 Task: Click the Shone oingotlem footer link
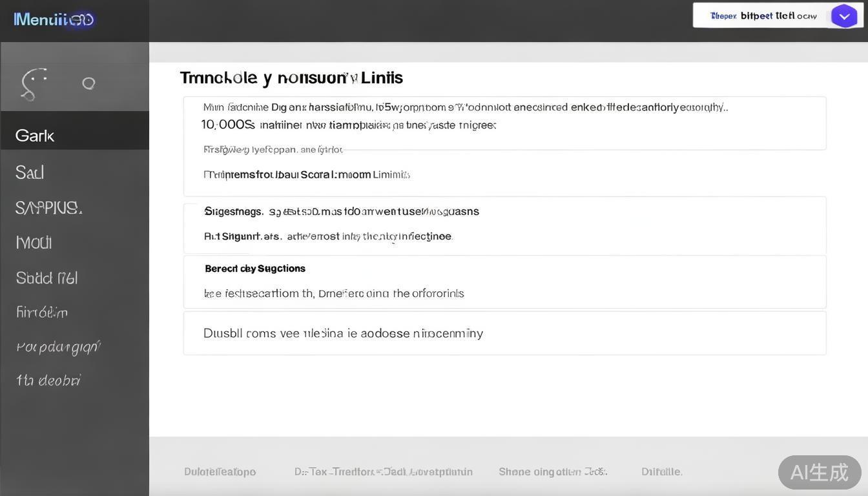click(552, 472)
